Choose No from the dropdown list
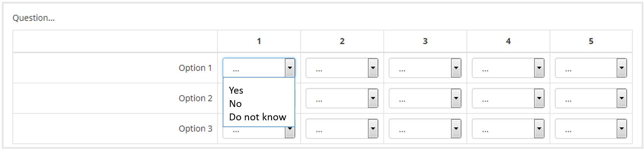The width and height of the screenshot is (644, 150). [x=235, y=104]
